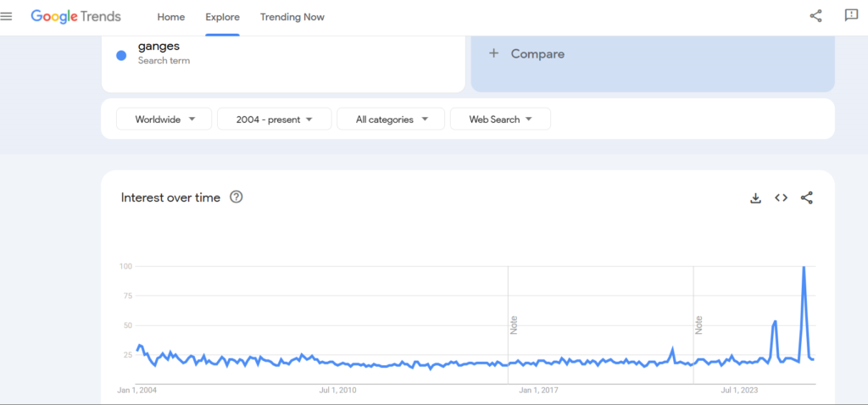Click the first Note marker on chart

(514, 325)
